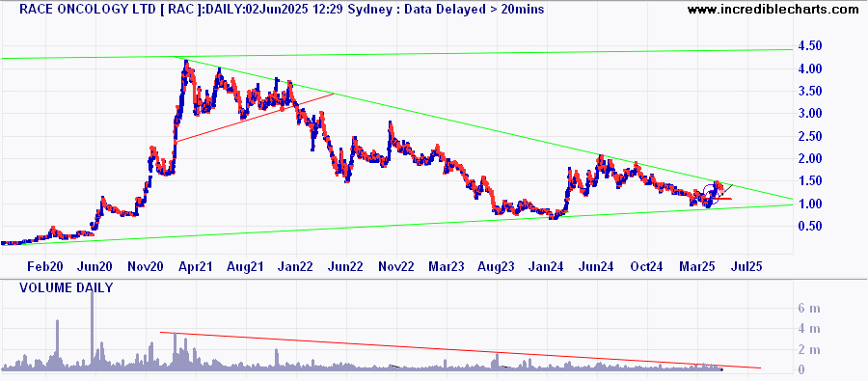Click the tallest volume spike near Jun20
The width and height of the screenshot is (868, 381).
[92, 331]
